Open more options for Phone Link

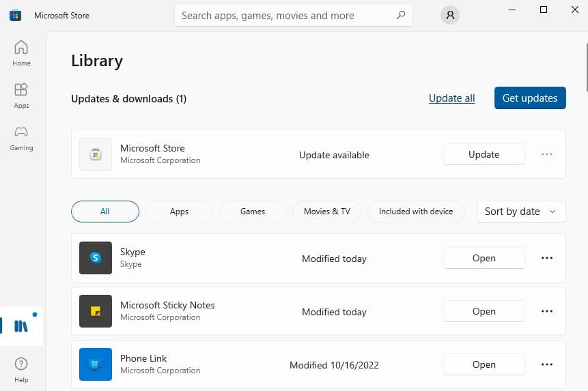(546, 364)
